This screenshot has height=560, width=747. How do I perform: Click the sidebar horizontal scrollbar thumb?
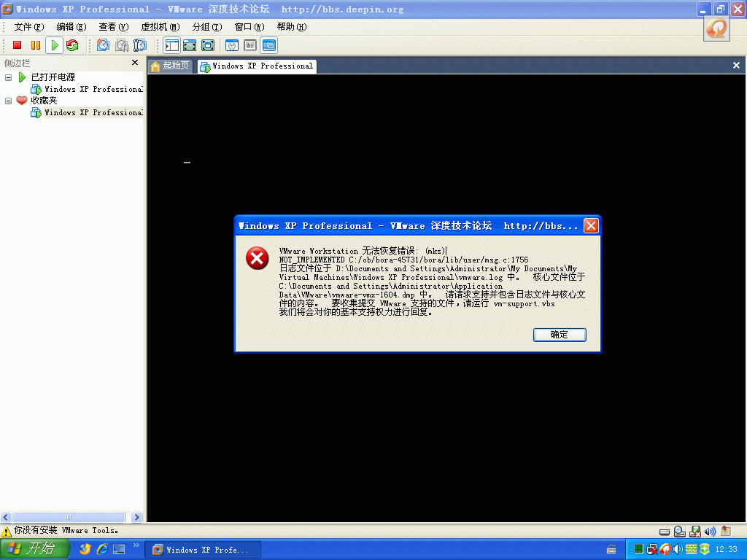click(x=69, y=517)
